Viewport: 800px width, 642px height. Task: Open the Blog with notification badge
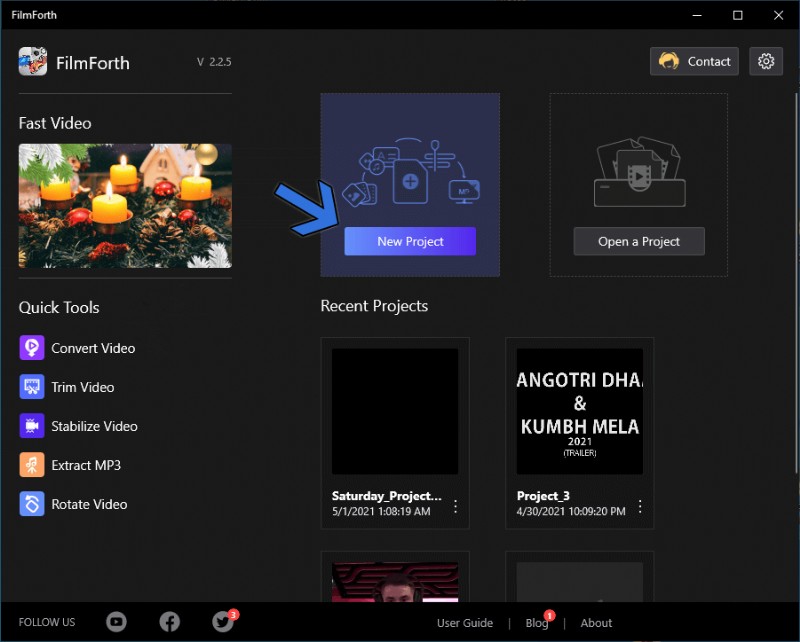pyautogui.click(x=537, y=623)
